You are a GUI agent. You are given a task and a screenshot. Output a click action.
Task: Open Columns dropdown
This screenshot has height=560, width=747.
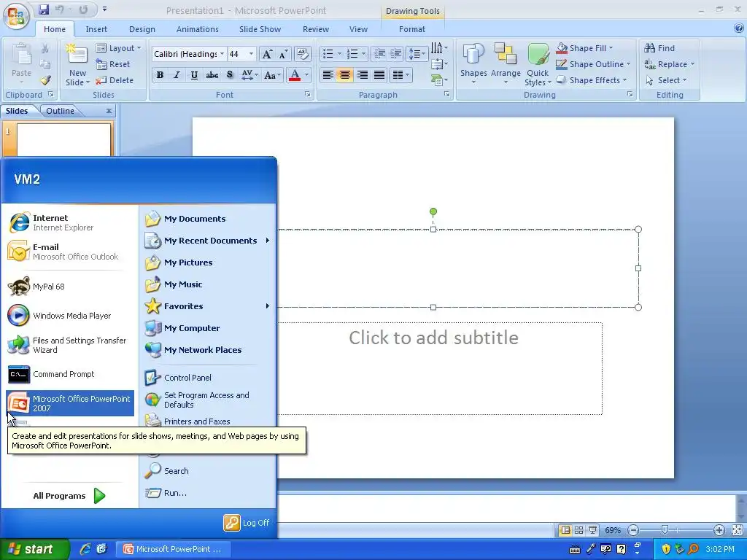pyautogui.click(x=400, y=75)
